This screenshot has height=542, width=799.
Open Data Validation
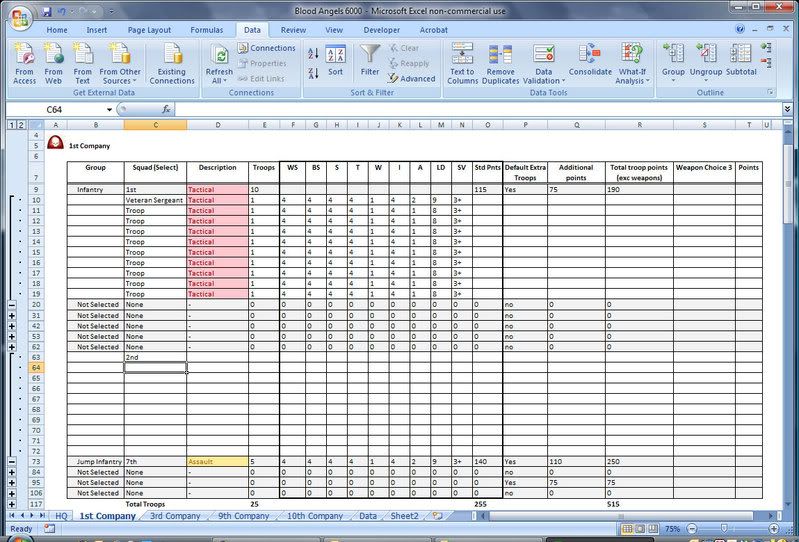pos(544,64)
